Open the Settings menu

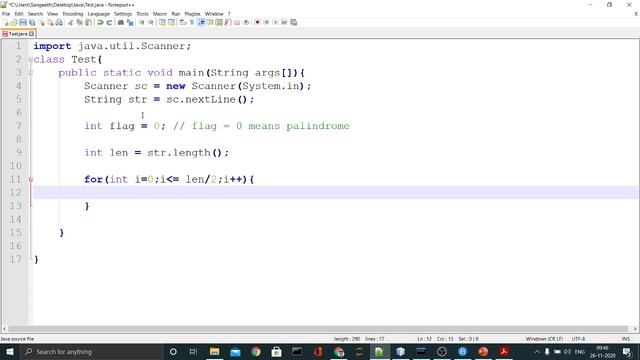123,14
